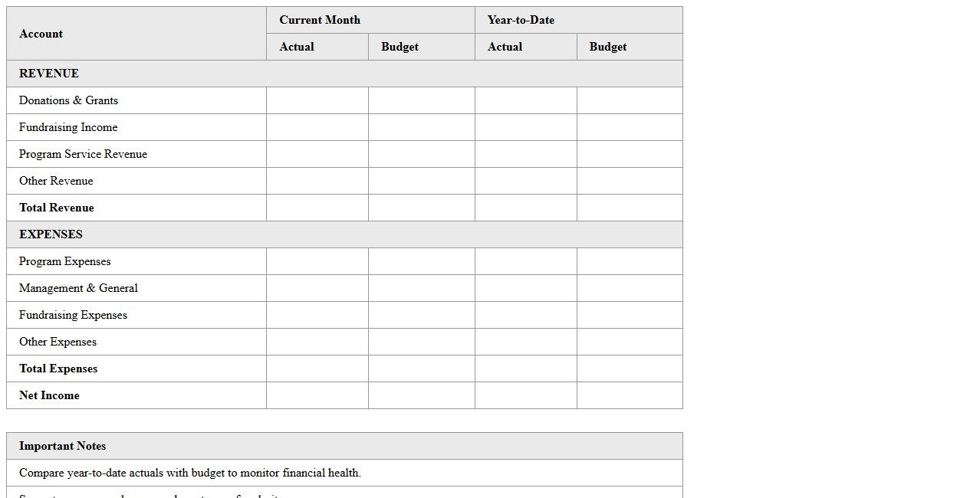Click the note about comparing year-to-date actuals
Screen dimensions: 980x498
click(x=190, y=473)
